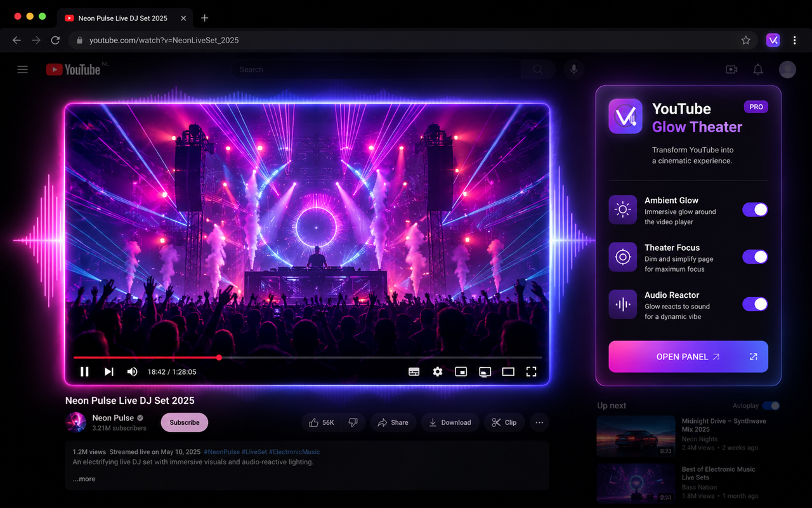Submit search with magnifier button

coord(538,70)
